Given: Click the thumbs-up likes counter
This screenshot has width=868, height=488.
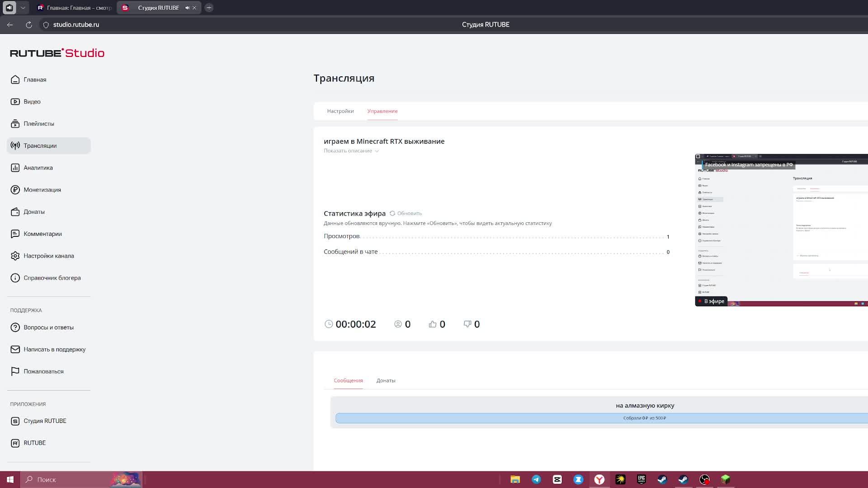Looking at the screenshot, I should (433, 324).
